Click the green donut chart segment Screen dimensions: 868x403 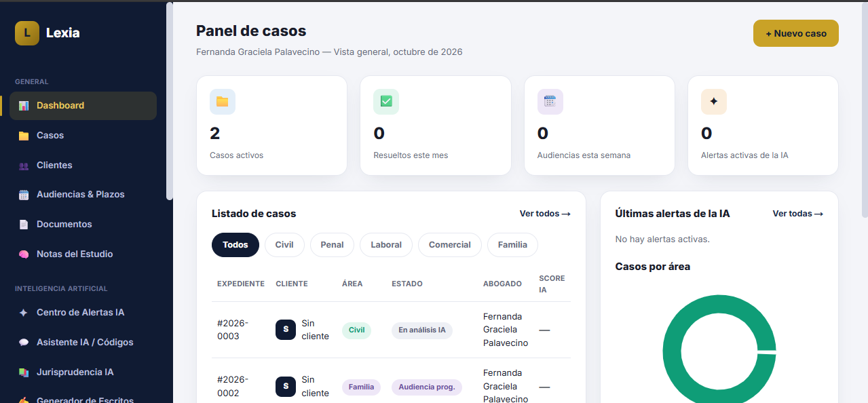[671, 352]
